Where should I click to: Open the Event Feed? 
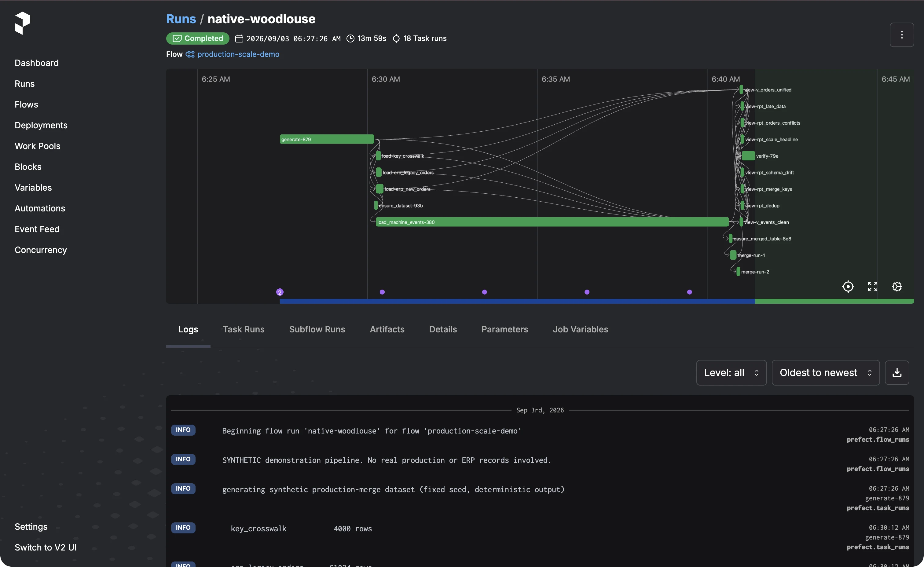37,229
